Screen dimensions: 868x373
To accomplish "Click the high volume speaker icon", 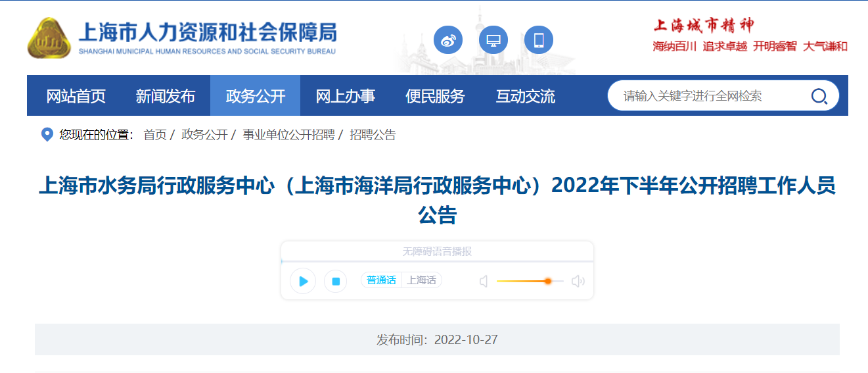I will pos(578,282).
